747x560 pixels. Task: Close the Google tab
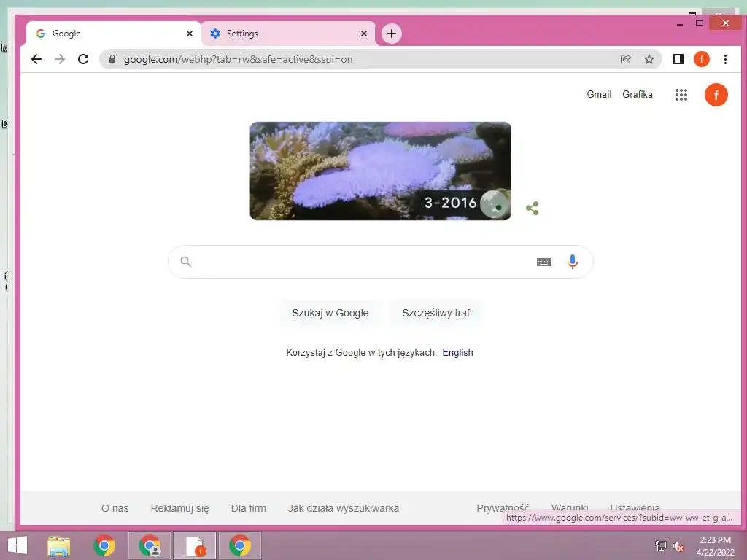coord(189,34)
